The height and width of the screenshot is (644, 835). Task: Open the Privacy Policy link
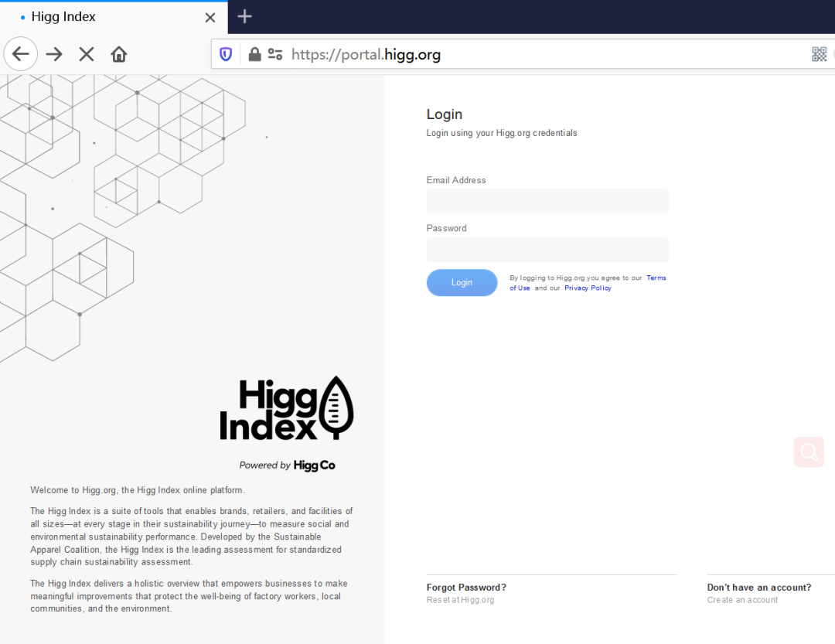point(588,288)
